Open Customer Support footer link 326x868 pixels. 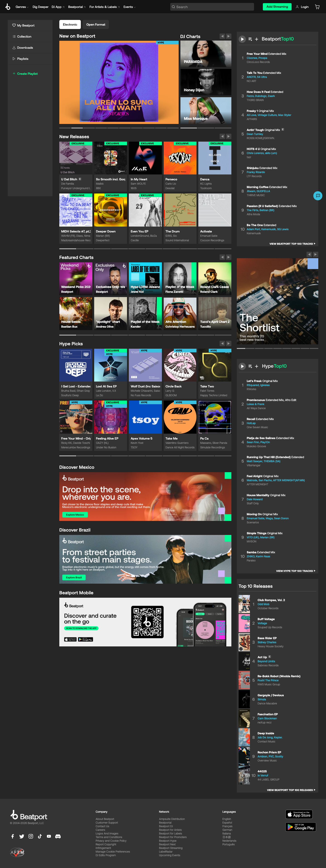tap(107, 822)
